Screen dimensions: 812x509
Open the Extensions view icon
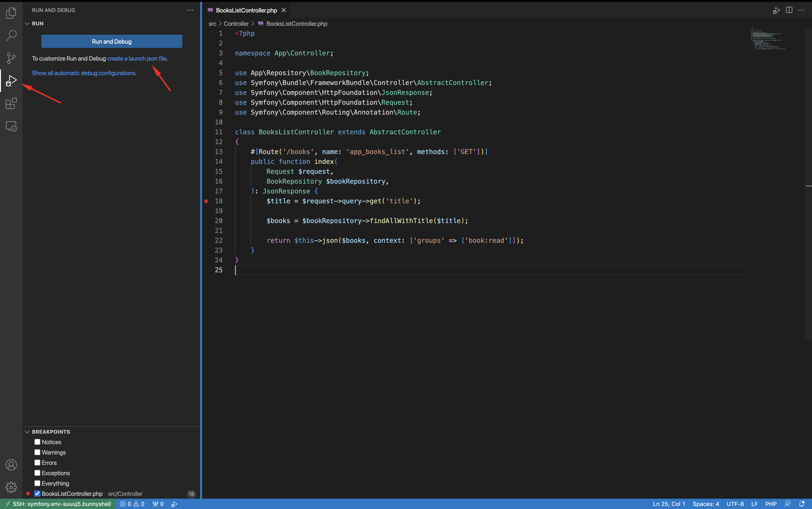[x=11, y=103]
